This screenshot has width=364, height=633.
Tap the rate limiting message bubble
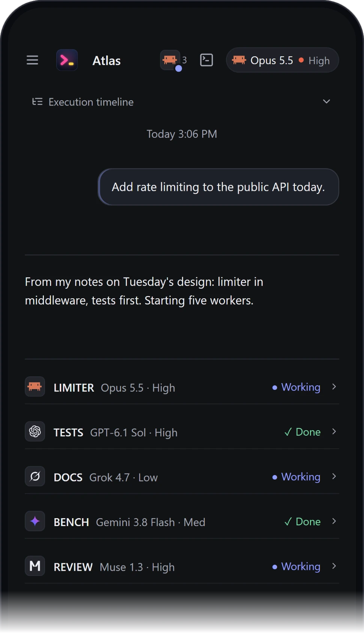coord(218,187)
